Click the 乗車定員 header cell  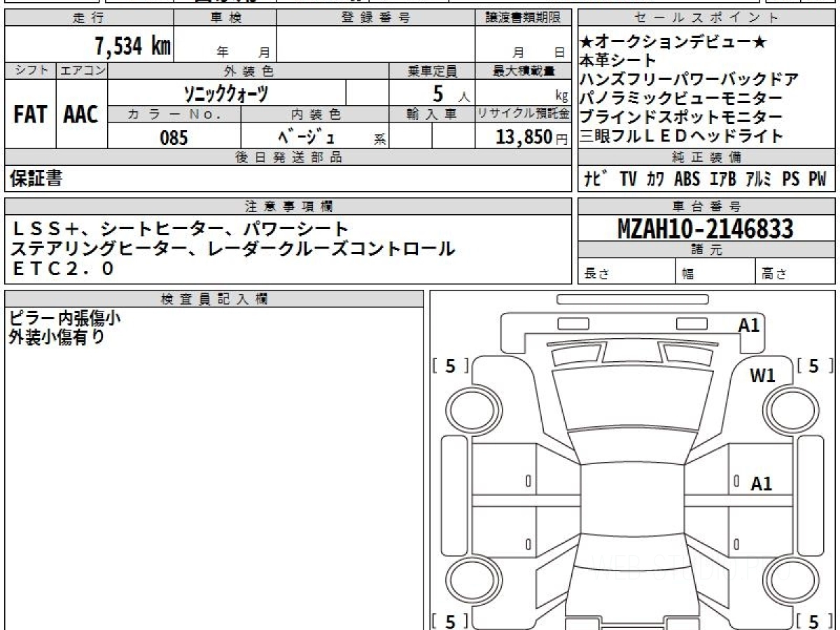point(432,71)
